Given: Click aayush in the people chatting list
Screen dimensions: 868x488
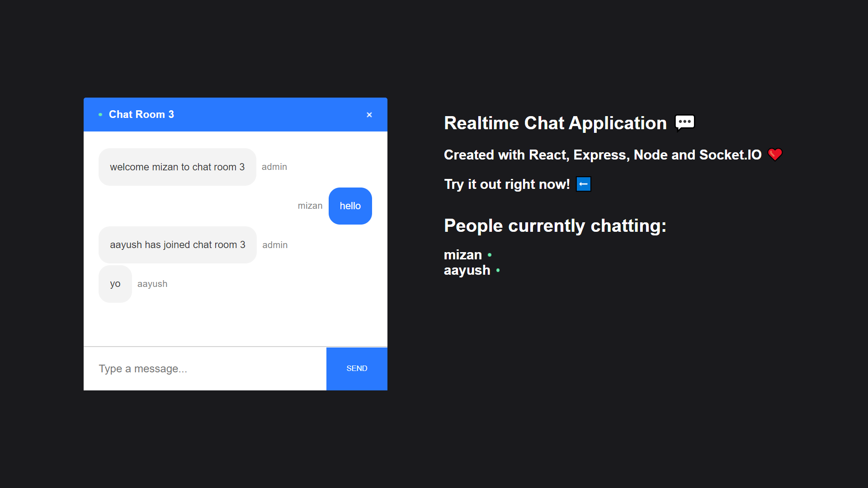Looking at the screenshot, I should coord(467,270).
